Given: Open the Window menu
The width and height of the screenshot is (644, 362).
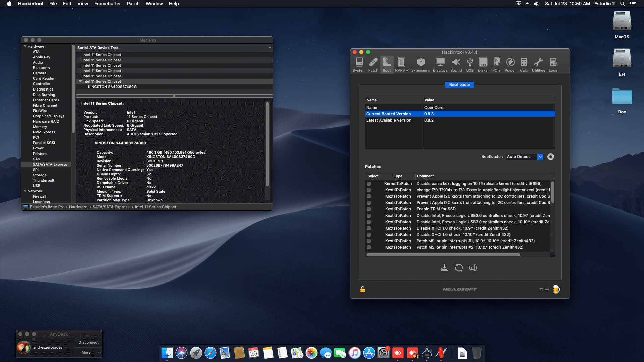Looking at the screenshot, I should pos(154,4).
